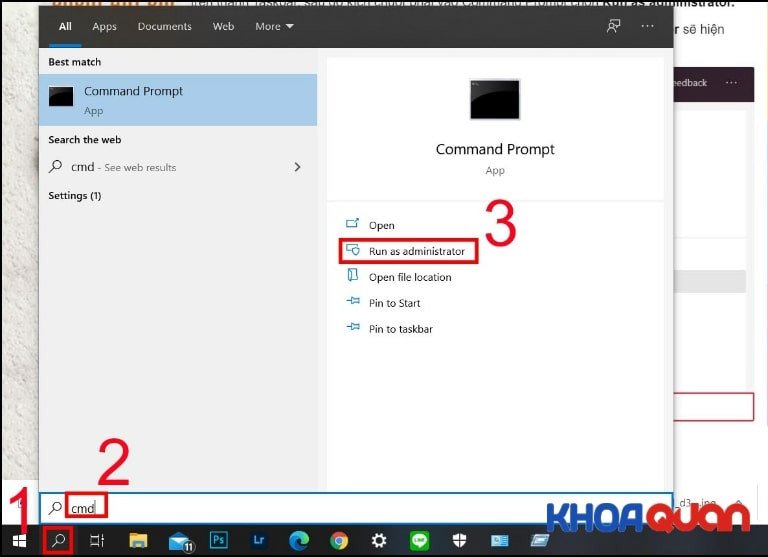Click the search box containing cmd
The width and height of the screenshot is (768, 557).
pyautogui.click(x=356, y=508)
